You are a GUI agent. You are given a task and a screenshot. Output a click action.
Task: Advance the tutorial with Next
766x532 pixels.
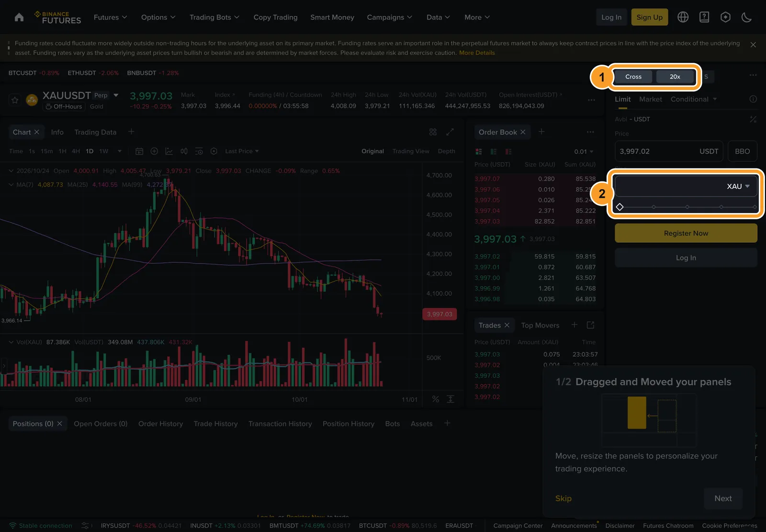pyautogui.click(x=723, y=498)
